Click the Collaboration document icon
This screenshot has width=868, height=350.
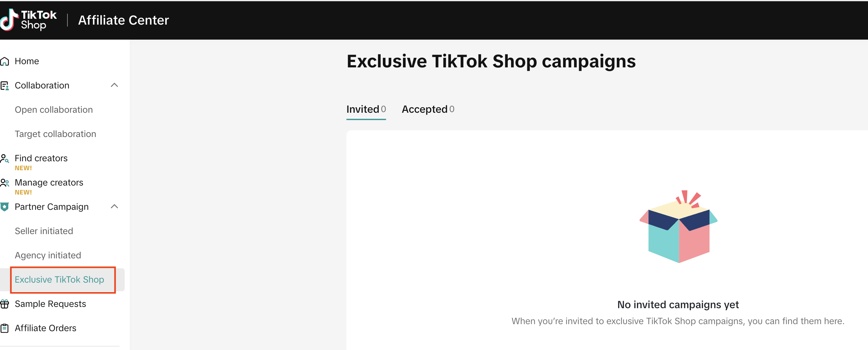5,86
